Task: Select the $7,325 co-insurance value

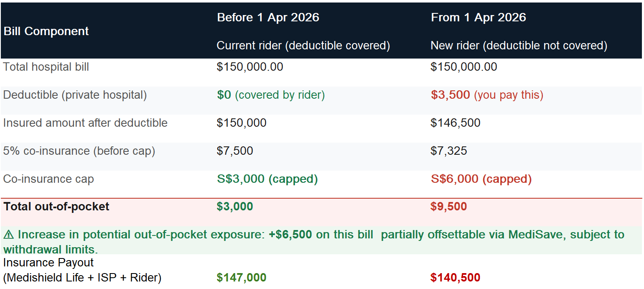Action: (449, 151)
